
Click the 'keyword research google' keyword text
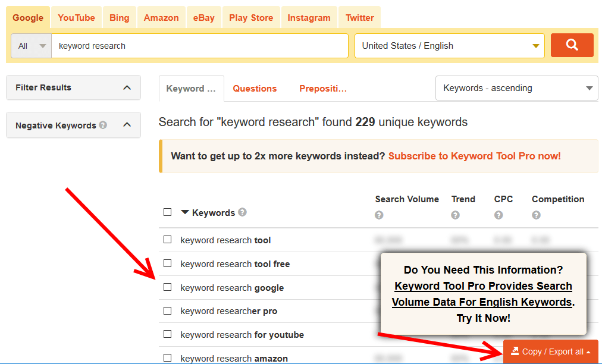[232, 288]
